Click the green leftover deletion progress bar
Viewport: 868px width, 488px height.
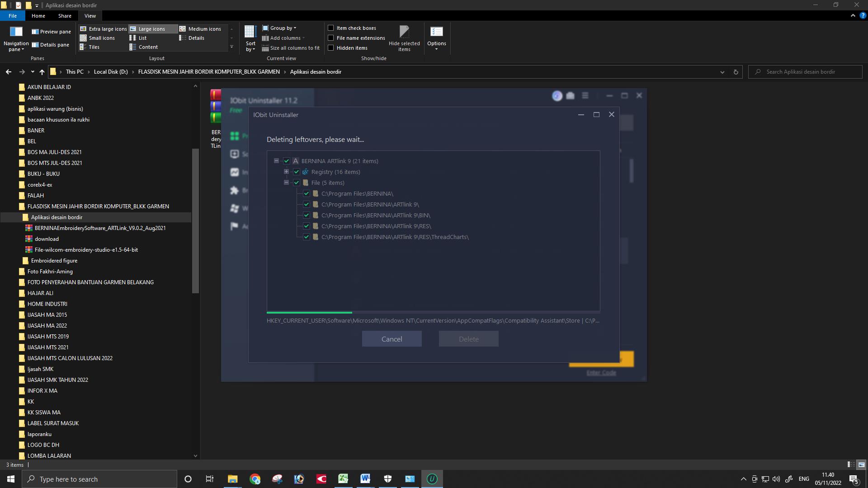[x=309, y=312]
